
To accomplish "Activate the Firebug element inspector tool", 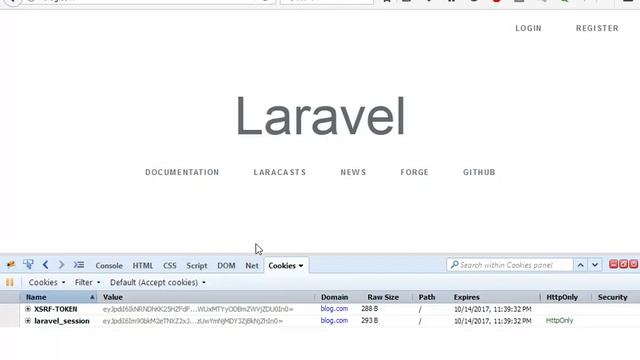I will click(x=28, y=264).
